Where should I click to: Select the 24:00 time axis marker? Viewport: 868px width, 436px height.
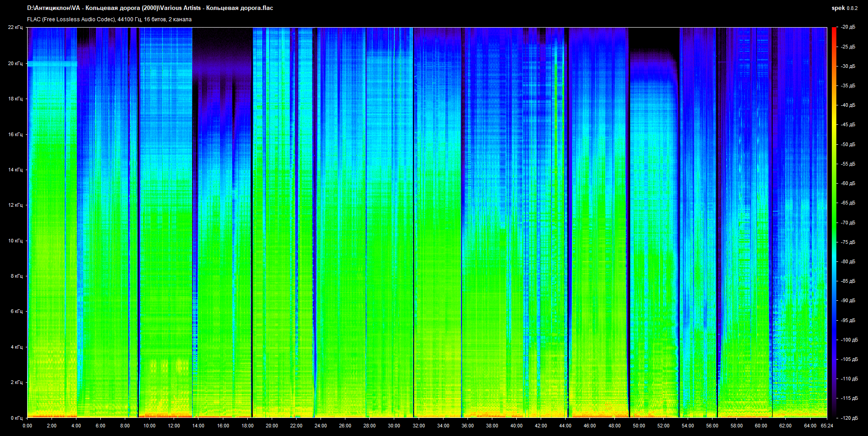(x=321, y=426)
